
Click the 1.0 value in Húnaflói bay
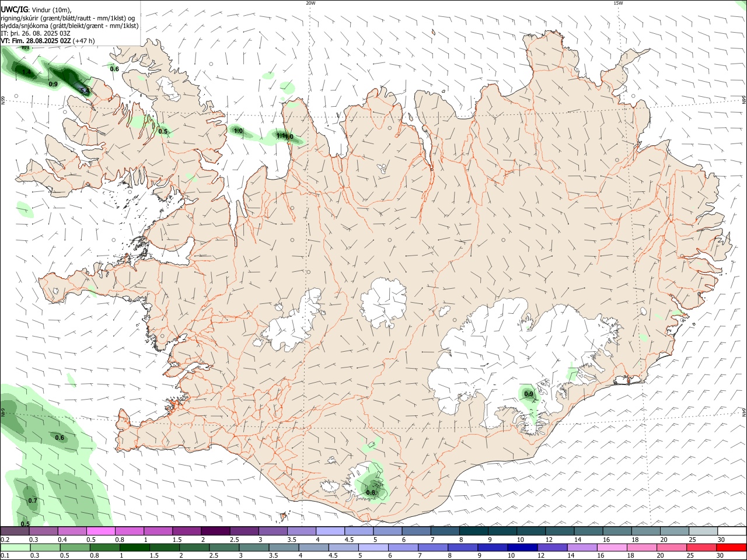click(238, 131)
